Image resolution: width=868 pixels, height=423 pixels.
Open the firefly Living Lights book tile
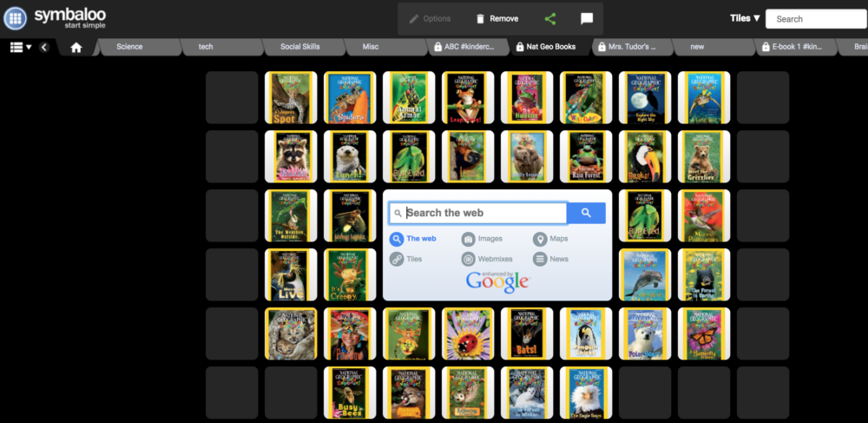[x=350, y=216]
